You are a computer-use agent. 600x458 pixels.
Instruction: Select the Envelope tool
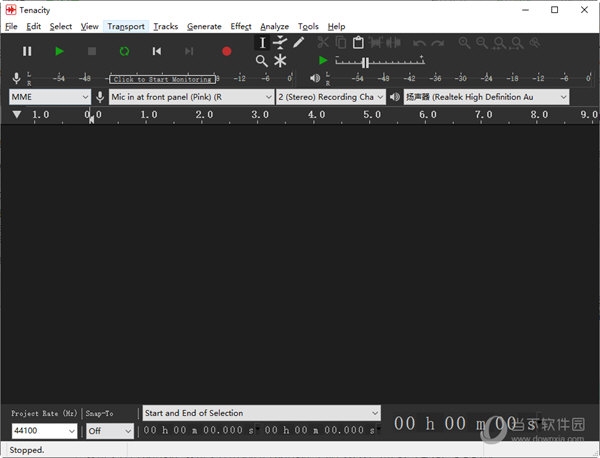[x=280, y=42]
